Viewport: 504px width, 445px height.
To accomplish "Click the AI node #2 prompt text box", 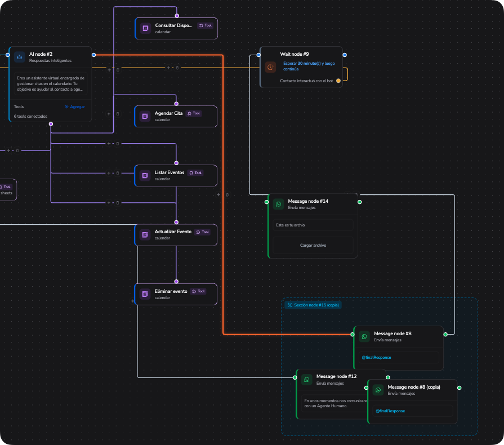I will 51,83.
